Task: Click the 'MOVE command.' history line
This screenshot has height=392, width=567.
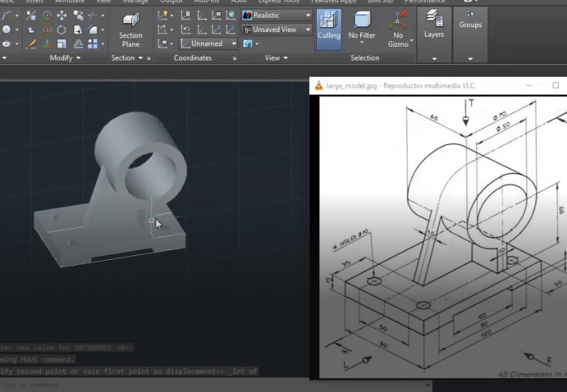Action: pyautogui.click(x=37, y=359)
